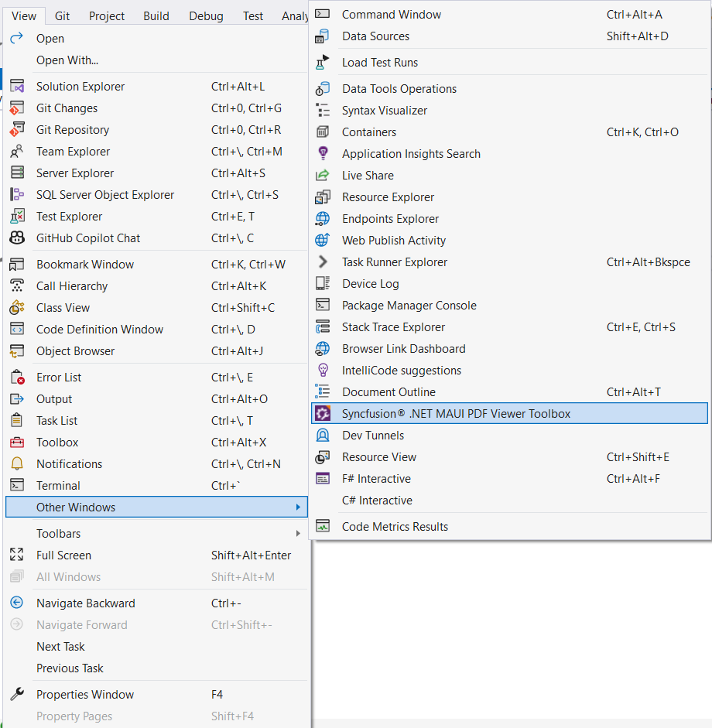Activate Full Screen mode
712x728 pixels.
(x=62, y=555)
